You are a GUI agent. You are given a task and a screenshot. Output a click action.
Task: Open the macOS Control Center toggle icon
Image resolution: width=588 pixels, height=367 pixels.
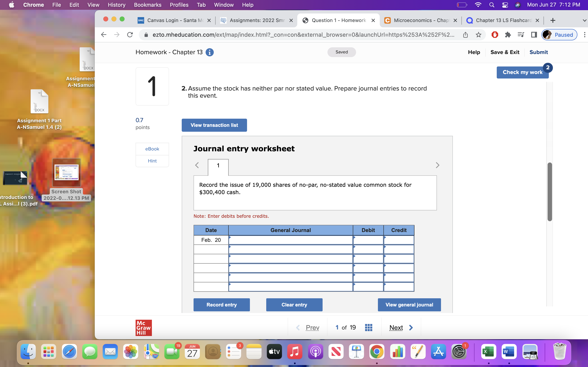coord(505,5)
